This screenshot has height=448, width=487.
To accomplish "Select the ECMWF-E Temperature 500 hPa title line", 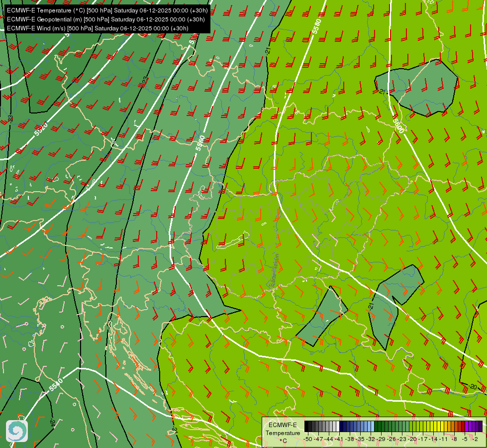I will 107,10.
